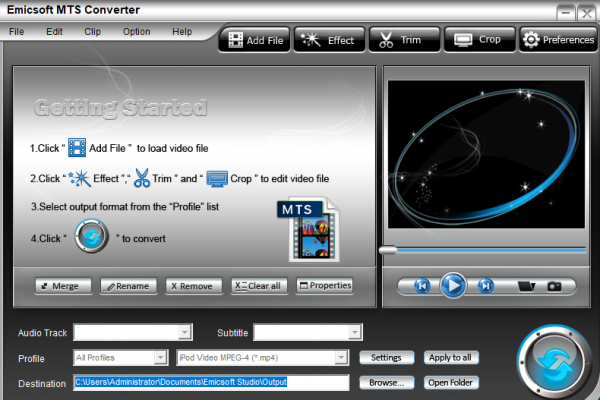Open the Clip menu
Screen dimensions: 600x400
click(x=93, y=31)
